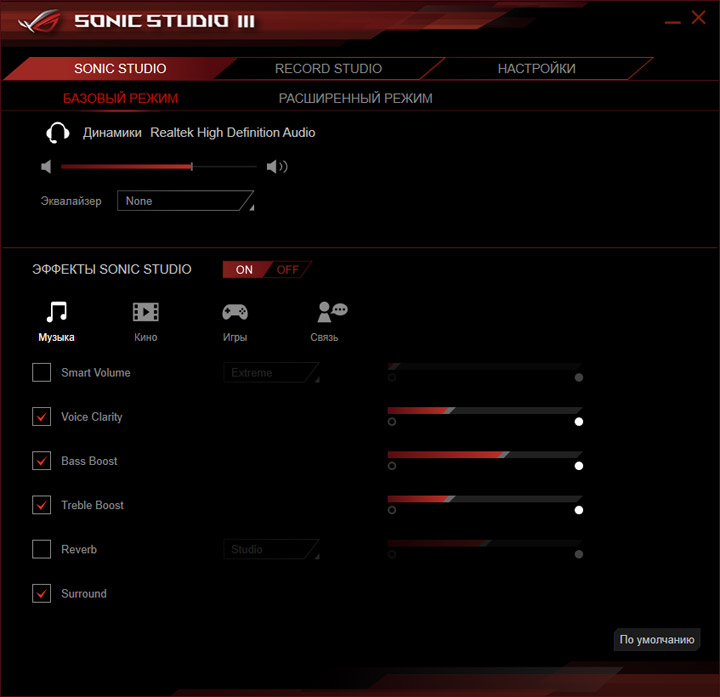
Task: Select БАЗОВЫЙ РЕЖИМ mode
Action: 120,98
